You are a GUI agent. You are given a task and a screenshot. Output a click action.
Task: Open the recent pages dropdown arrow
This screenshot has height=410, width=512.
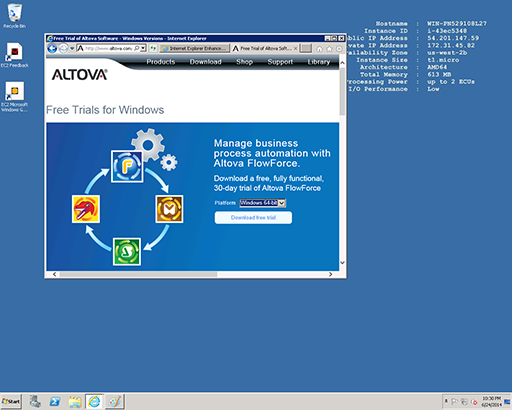(x=72, y=49)
